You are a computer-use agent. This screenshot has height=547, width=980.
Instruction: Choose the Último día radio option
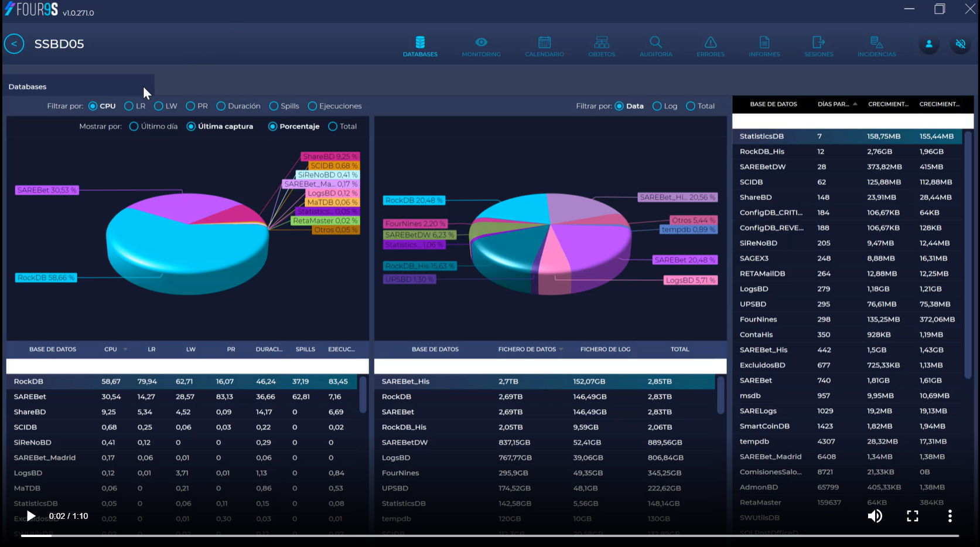click(x=134, y=127)
